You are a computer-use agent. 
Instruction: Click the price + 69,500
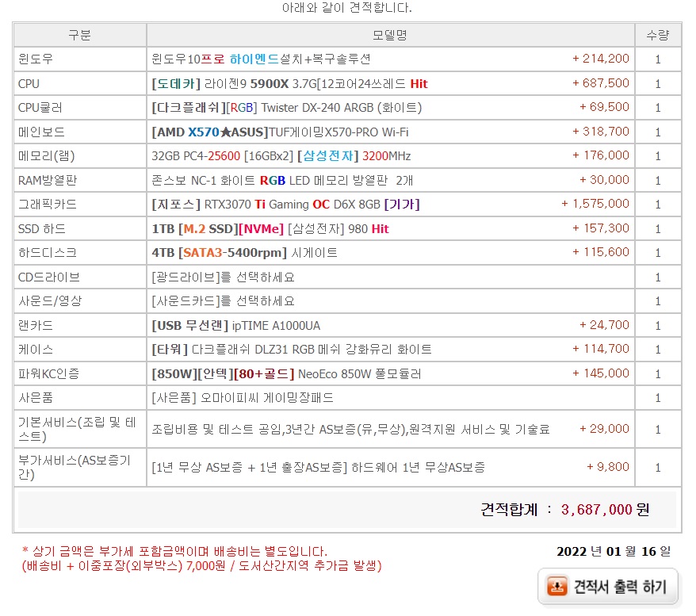[x=604, y=107]
